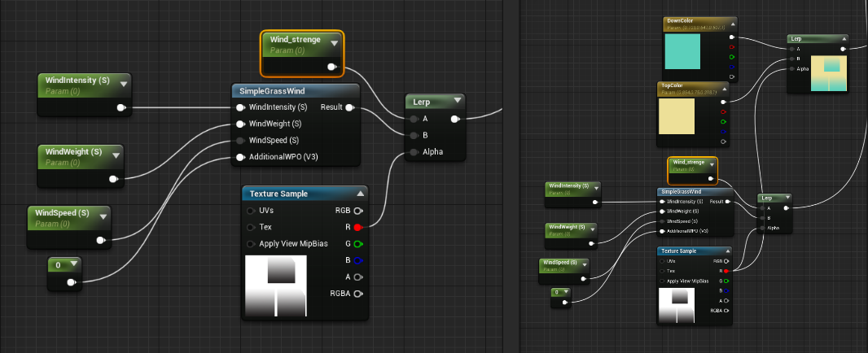Click the red channel output pin of the TopColor node
868x353 pixels.
pos(724,111)
